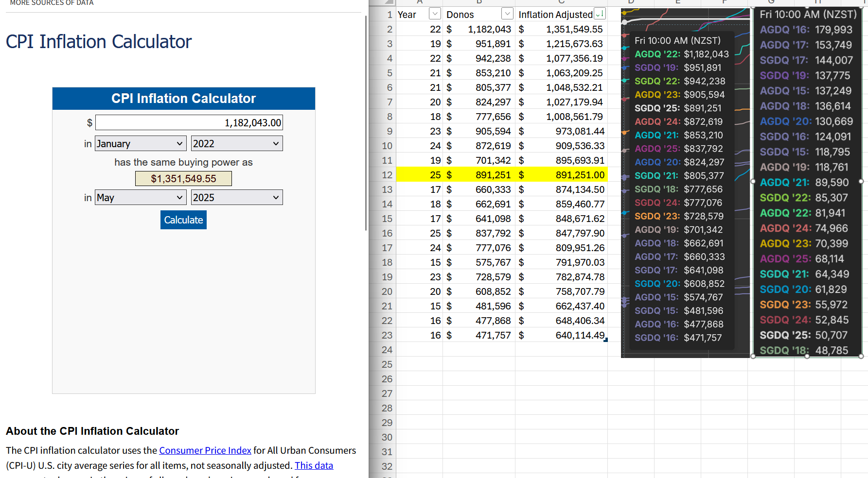Select the cell containing 824,297
The height and width of the screenshot is (478, 868).
coord(479,102)
